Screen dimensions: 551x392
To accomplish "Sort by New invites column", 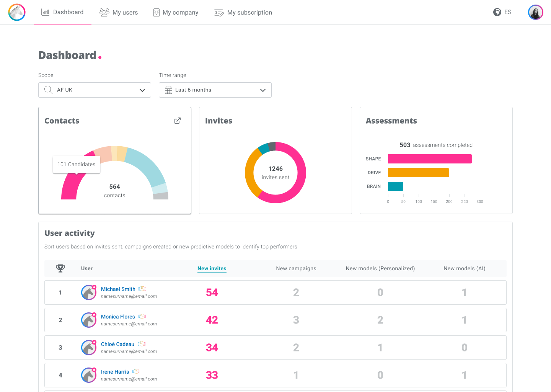I will coord(212,268).
